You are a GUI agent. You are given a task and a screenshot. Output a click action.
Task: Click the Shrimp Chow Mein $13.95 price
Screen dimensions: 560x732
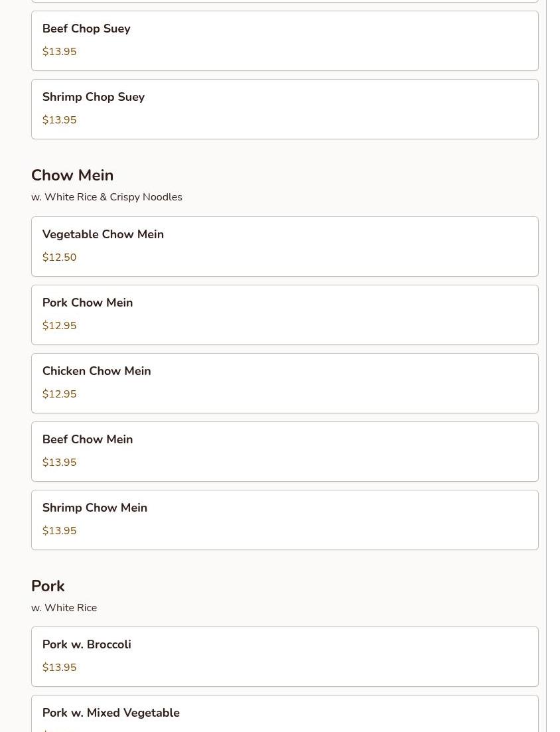pos(60,531)
